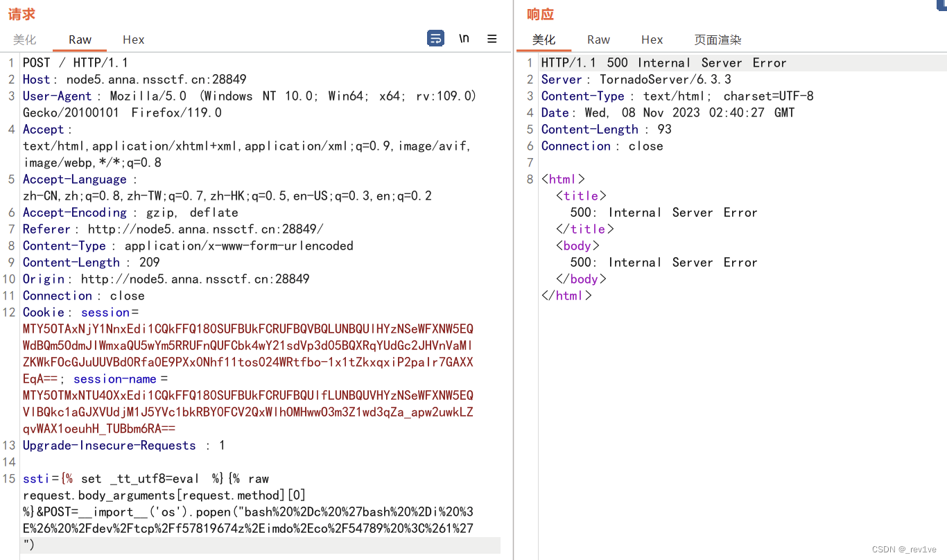Click the 响应 panel heading
Image resolution: width=947 pixels, height=560 pixels.
(x=541, y=14)
